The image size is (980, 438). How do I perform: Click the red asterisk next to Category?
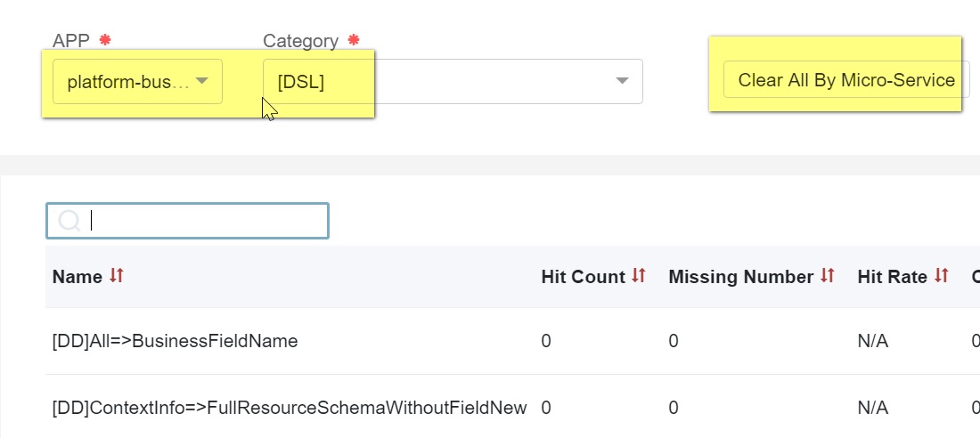[354, 41]
